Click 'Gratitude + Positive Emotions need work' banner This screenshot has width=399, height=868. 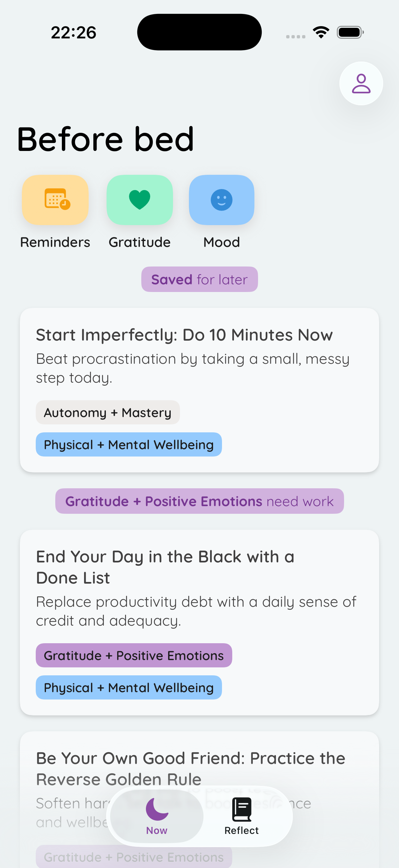point(199,501)
